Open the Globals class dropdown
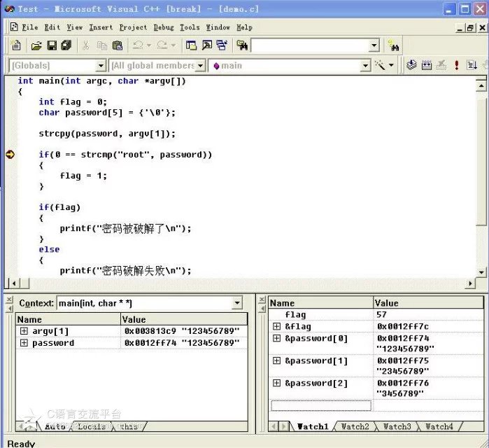Screen dimensions: 489x448 pyautogui.click(x=101, y=66)
